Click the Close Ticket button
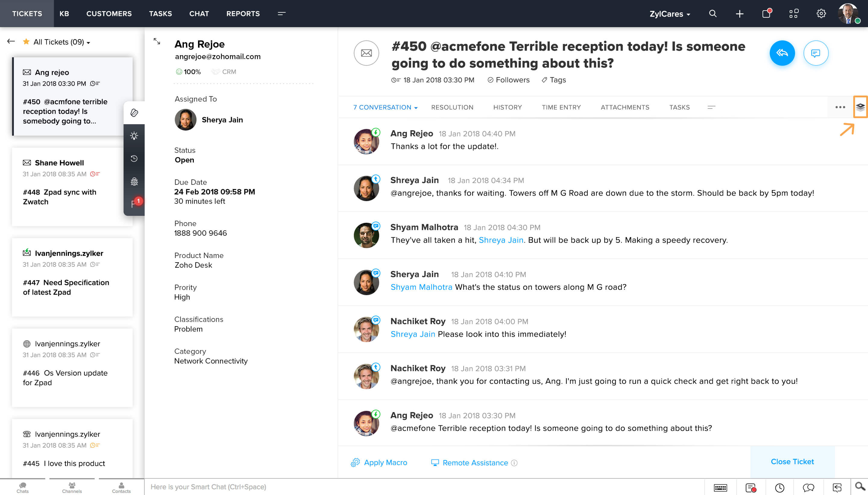868x495 pixels. 792,461
